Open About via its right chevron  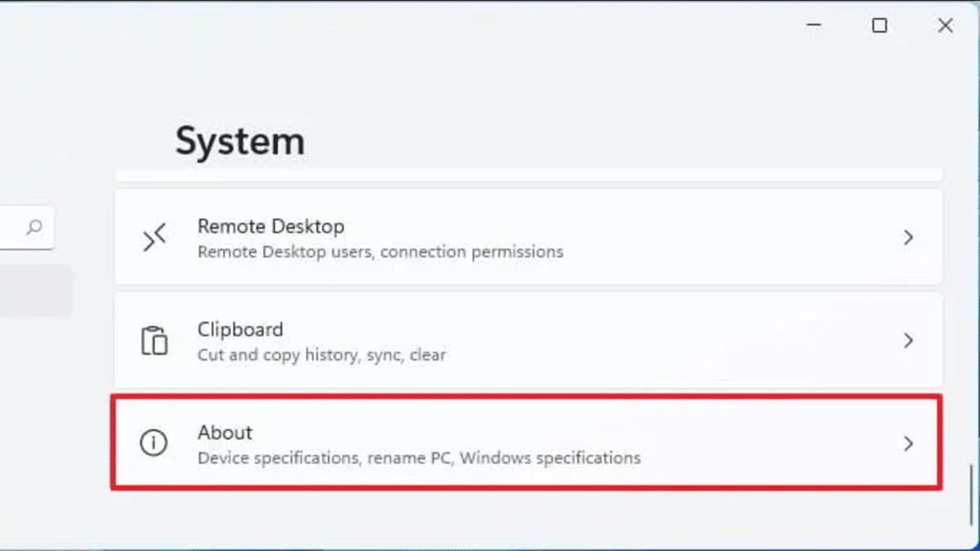[x=908, y=443]
